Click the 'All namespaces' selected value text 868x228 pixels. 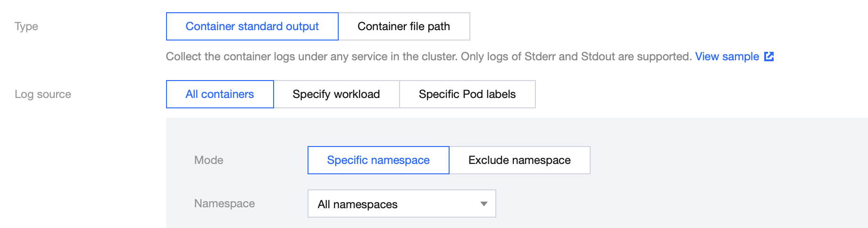tap(358, 204)
